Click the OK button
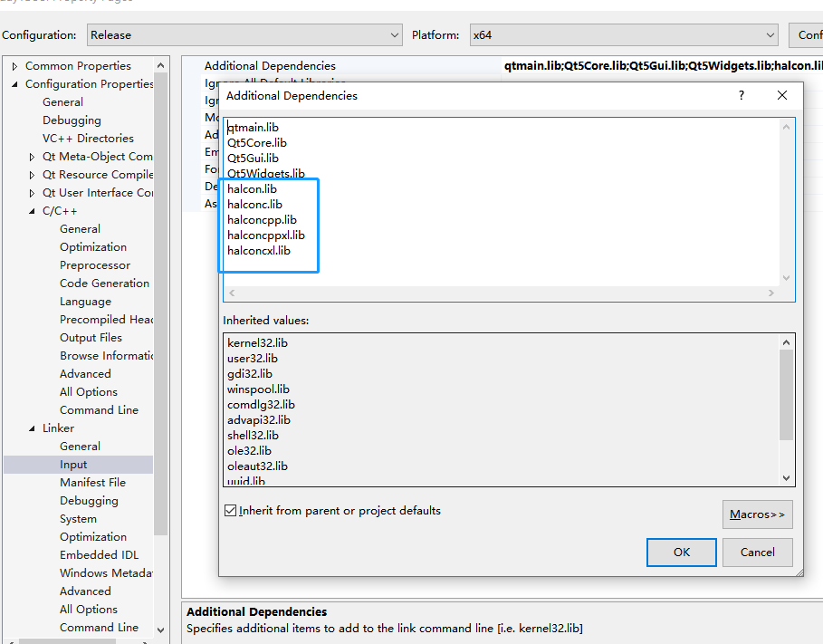823x644 pixels. (681, 552)
